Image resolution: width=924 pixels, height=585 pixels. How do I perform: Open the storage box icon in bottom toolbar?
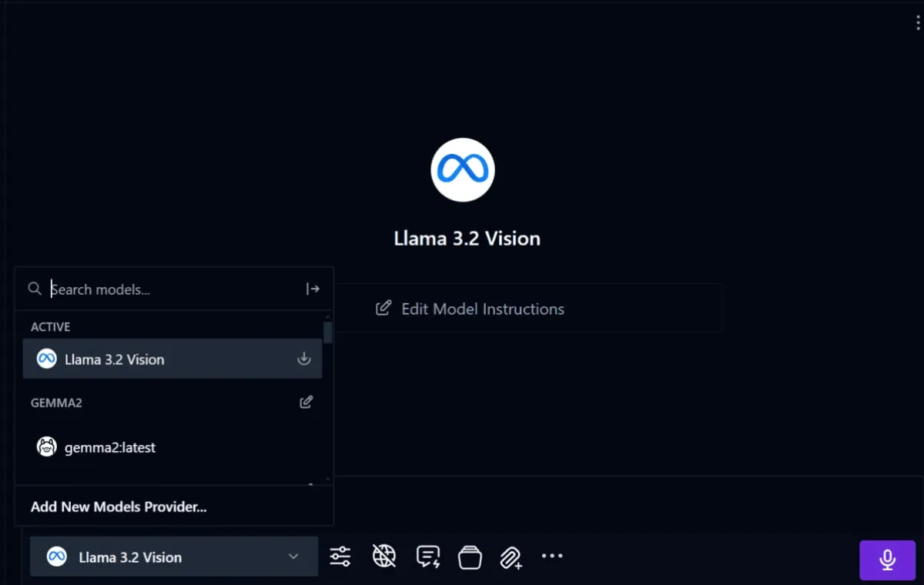click(x=470, y=557)
